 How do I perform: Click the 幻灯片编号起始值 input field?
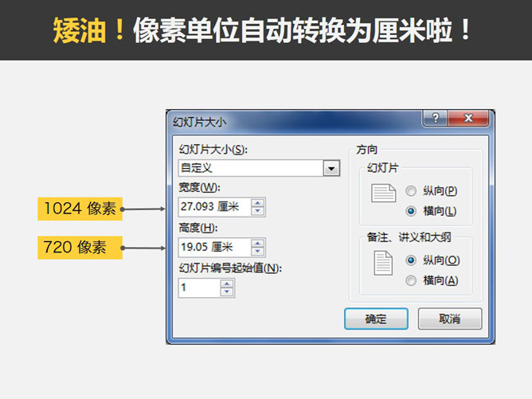point(199,288)
